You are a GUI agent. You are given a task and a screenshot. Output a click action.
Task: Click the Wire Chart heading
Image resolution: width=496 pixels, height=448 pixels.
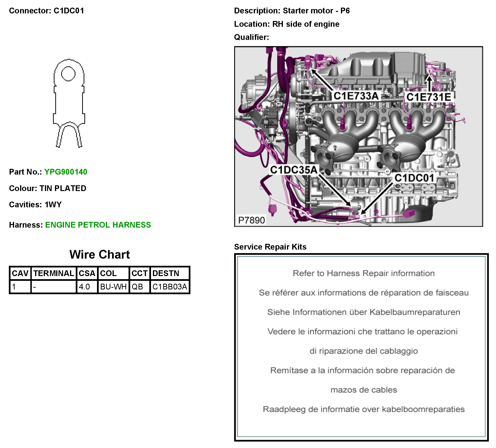point(99,255)
